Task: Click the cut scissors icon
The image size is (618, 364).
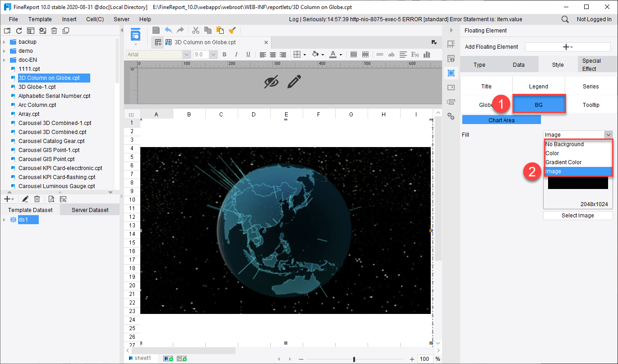Action: [x=195, y=30]
